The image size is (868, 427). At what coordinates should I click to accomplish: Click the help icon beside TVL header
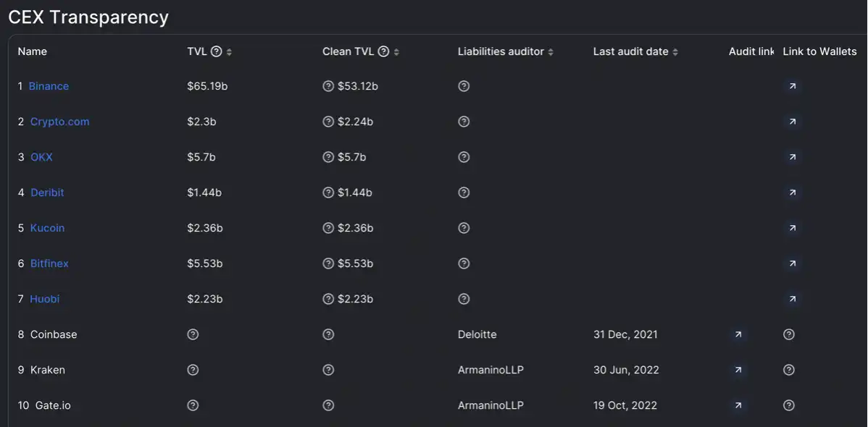pos(217,51)
